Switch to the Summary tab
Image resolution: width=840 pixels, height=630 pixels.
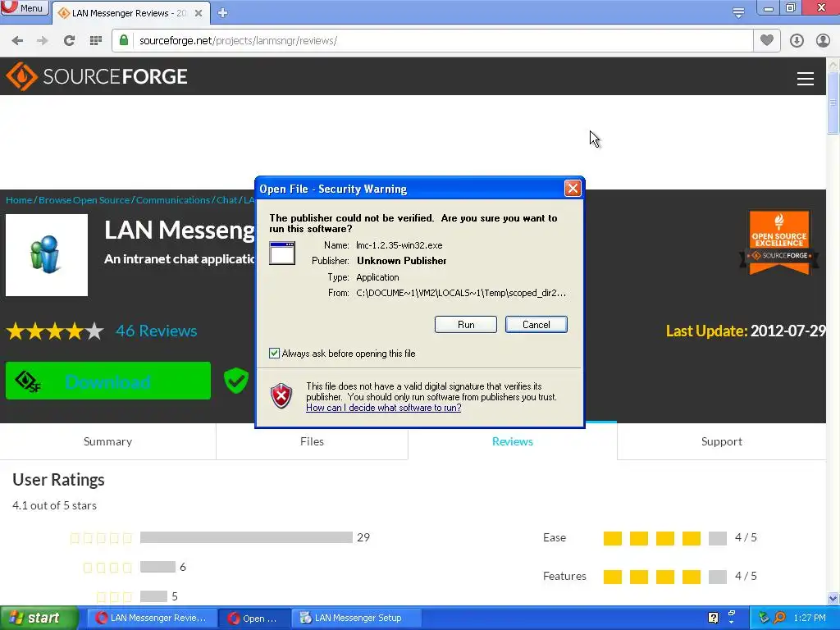pyautogui.click(x=107, y=441)
